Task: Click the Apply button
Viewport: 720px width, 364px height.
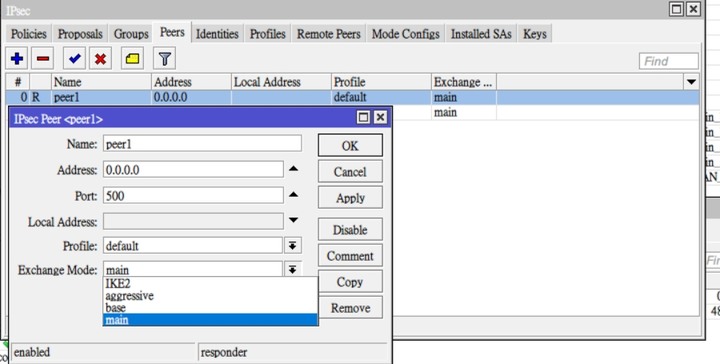Action: pos(350,198)
